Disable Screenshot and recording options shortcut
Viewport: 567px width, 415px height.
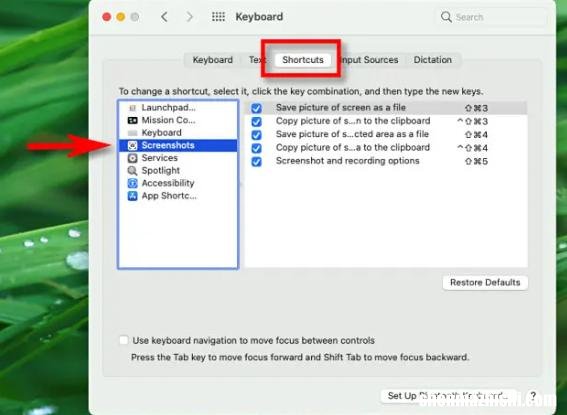point(256,162)
